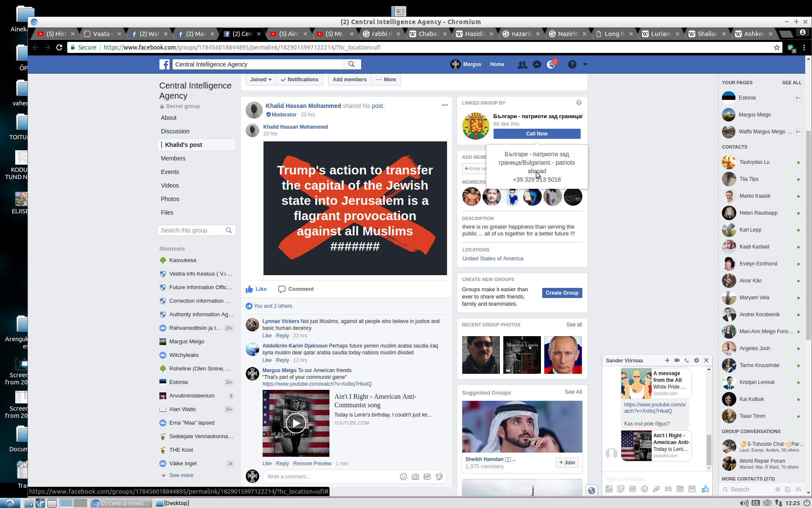
Task: Open Putin photo thumbnail
Action: (x=563, y=355)
